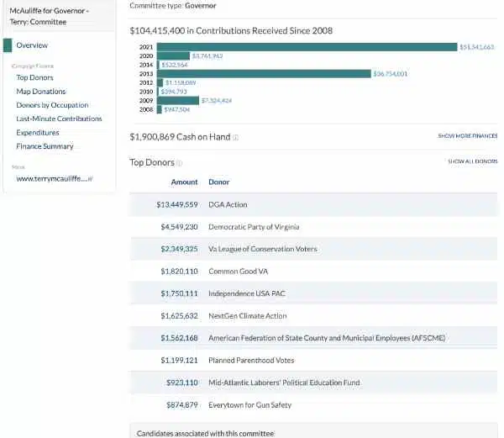
Task: Open Common Good VA donor
Action: pos(239,272)
